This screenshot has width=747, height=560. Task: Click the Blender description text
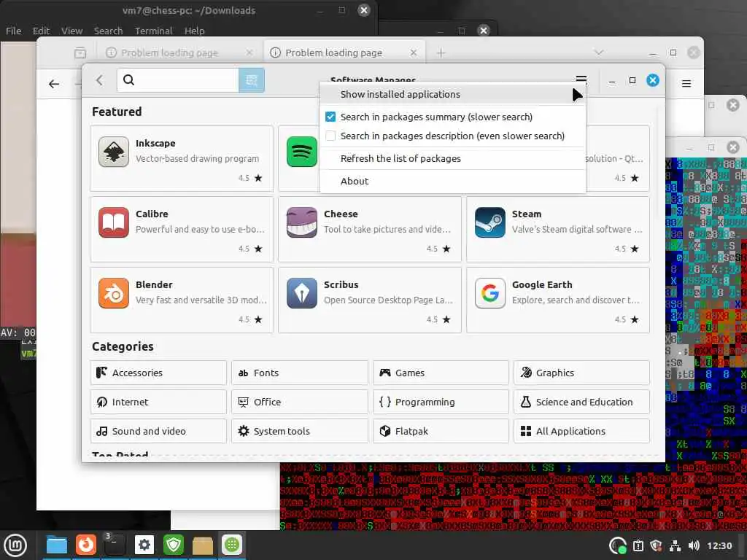point(201,300)
